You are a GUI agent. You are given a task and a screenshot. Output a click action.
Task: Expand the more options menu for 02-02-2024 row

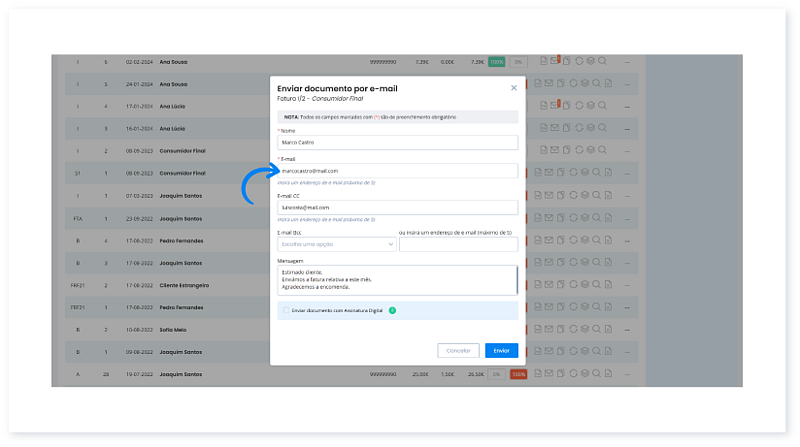[627, 62]
